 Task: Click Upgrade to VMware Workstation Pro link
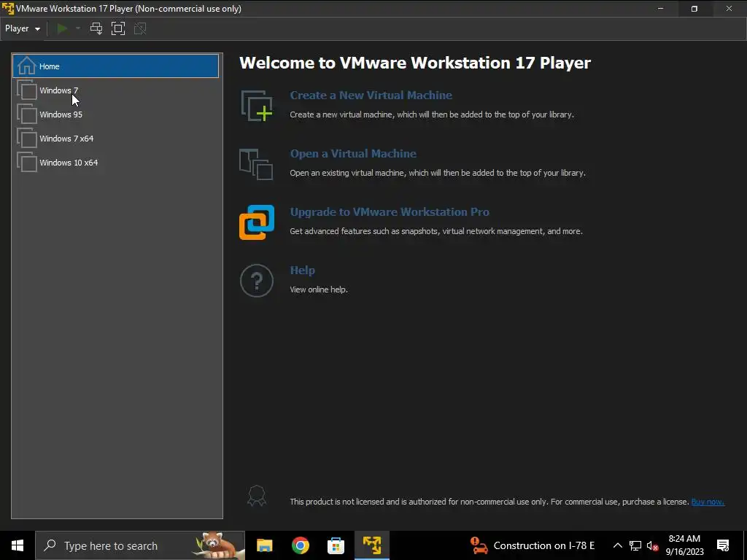point(390,212)
